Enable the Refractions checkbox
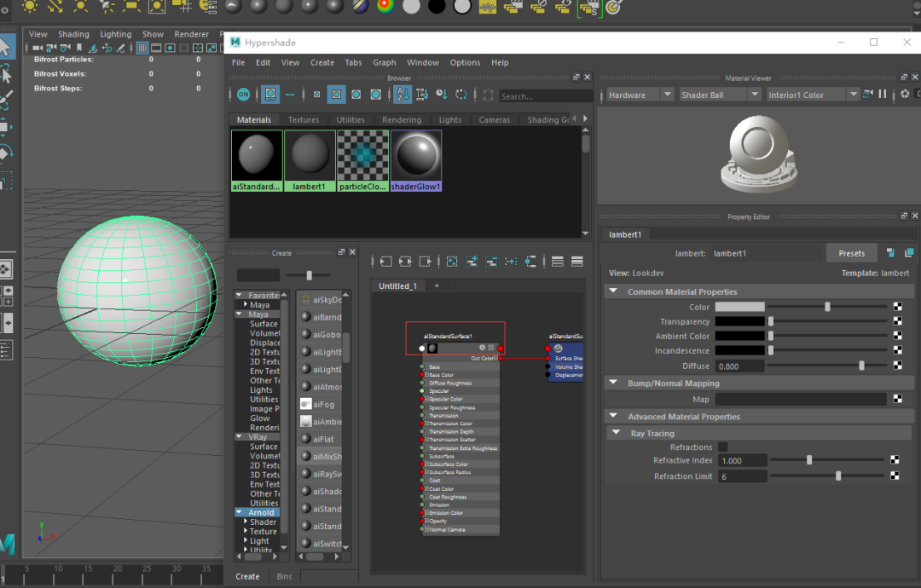 coord(723,447)
